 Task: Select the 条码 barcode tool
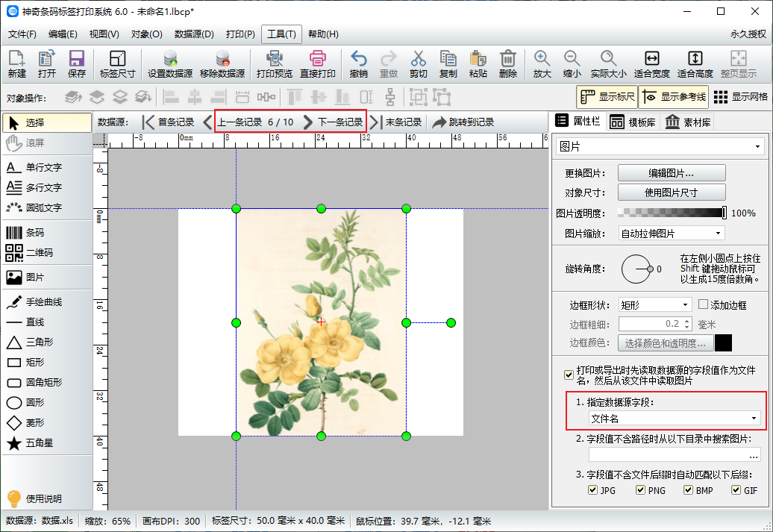pyautogui.click(x=47, y=232)
